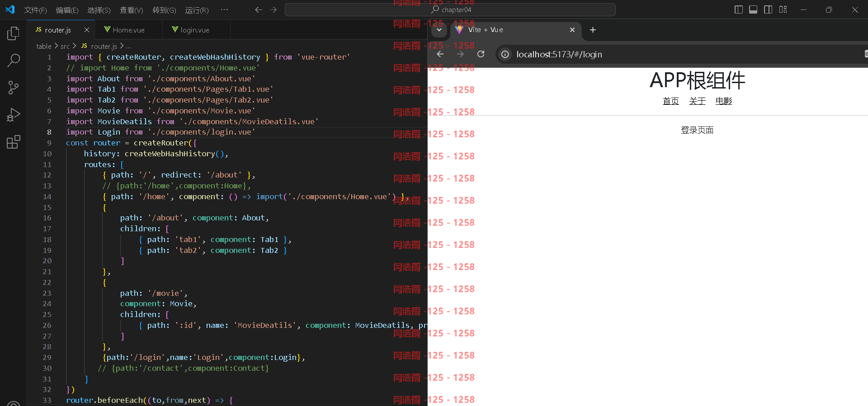This screenshot has height=406, width=868.
Task: Click 'const router' declaration on line 9
Action: pos(93,143)
